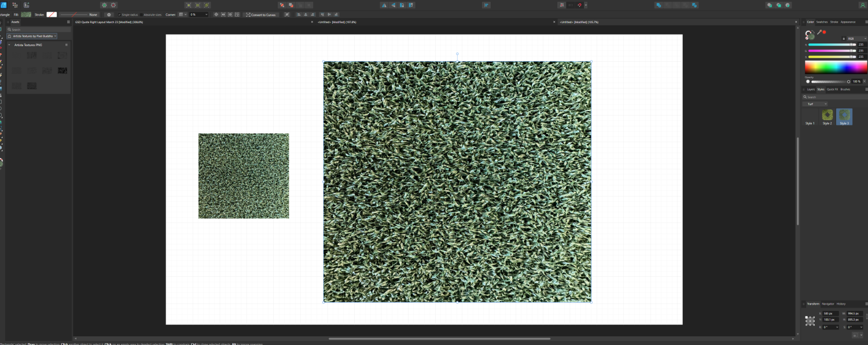Enable the Absolute sizes checkbox
The height and width of the screenshot is (345, 868).
tap(142, 14)
